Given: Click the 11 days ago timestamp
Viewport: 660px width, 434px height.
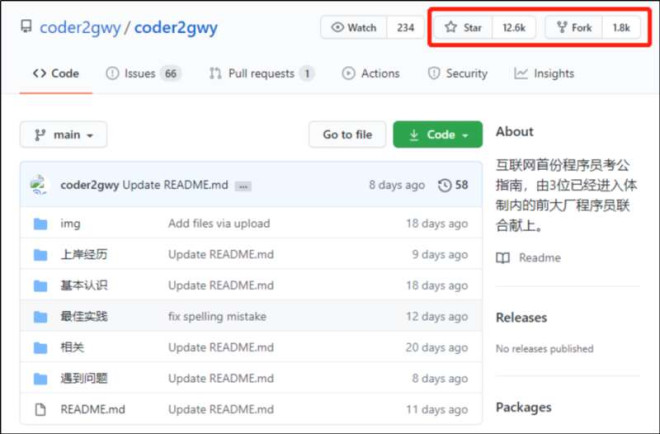Looking at the screenshot, I should 437,410.
